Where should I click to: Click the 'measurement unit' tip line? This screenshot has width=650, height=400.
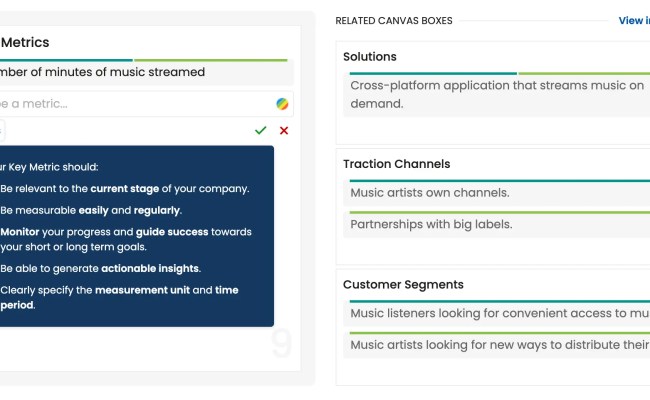coord(120,290)
